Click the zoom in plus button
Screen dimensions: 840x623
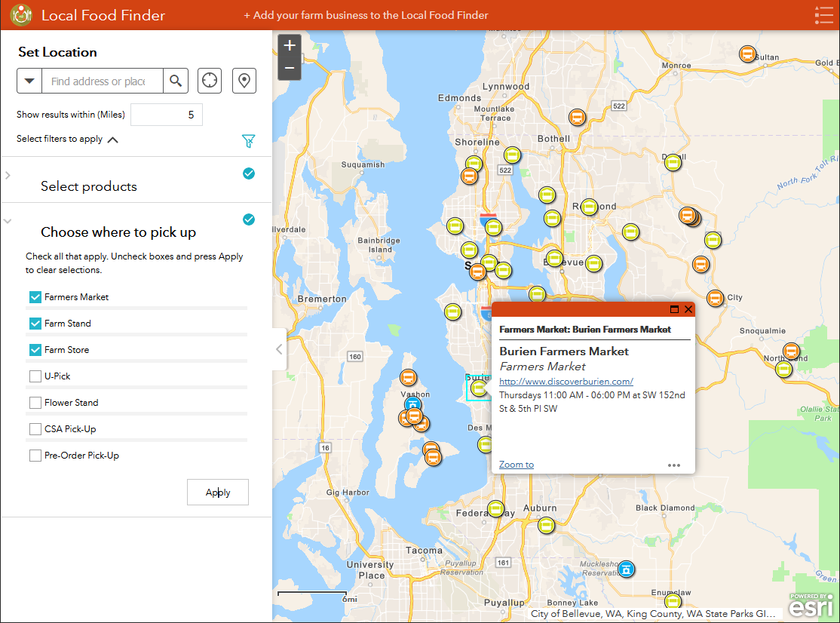click(290, 45)
